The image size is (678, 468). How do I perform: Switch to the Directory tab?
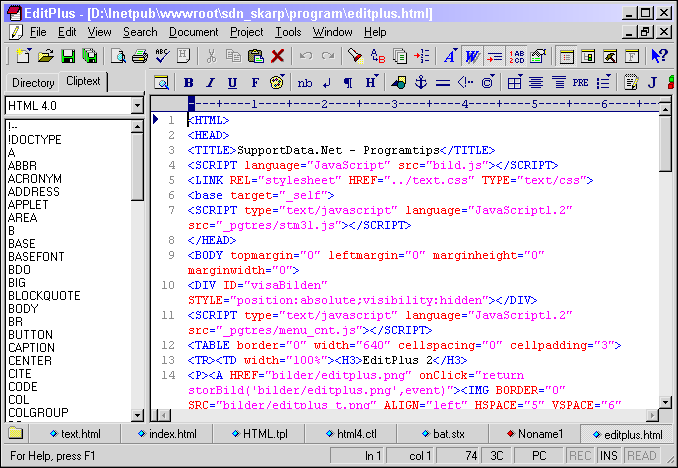(x=33, y=82)
